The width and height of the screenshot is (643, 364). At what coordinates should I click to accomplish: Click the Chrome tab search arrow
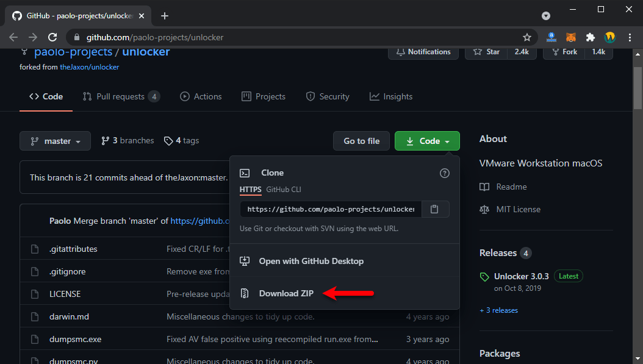click(x=546, y=16)
